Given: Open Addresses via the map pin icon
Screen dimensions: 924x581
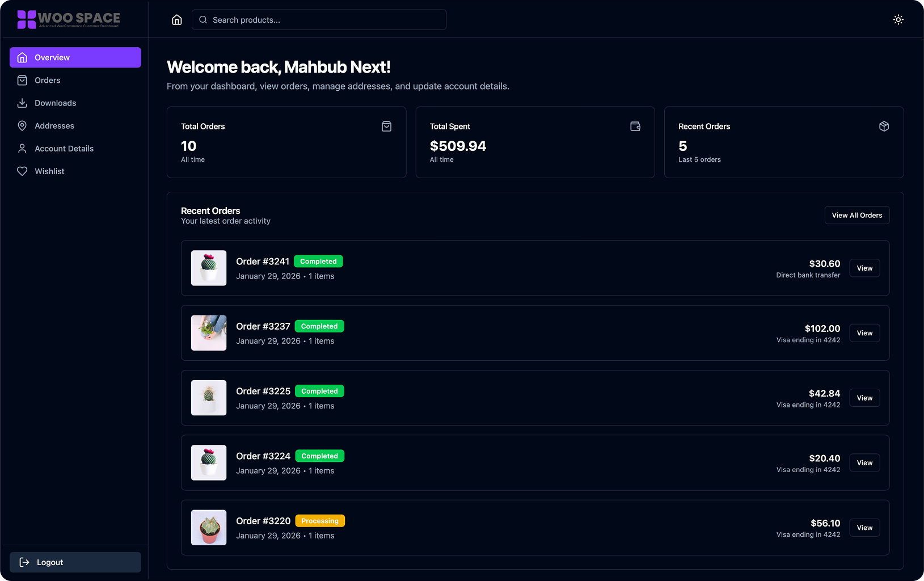Looking at the screenshot, I should coord(22,125).
